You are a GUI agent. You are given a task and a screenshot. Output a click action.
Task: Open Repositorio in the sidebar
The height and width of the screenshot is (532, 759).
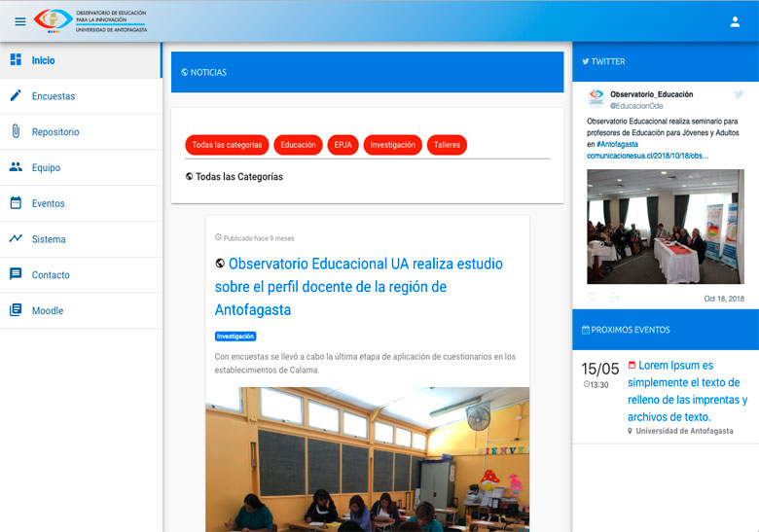point(81,131)
